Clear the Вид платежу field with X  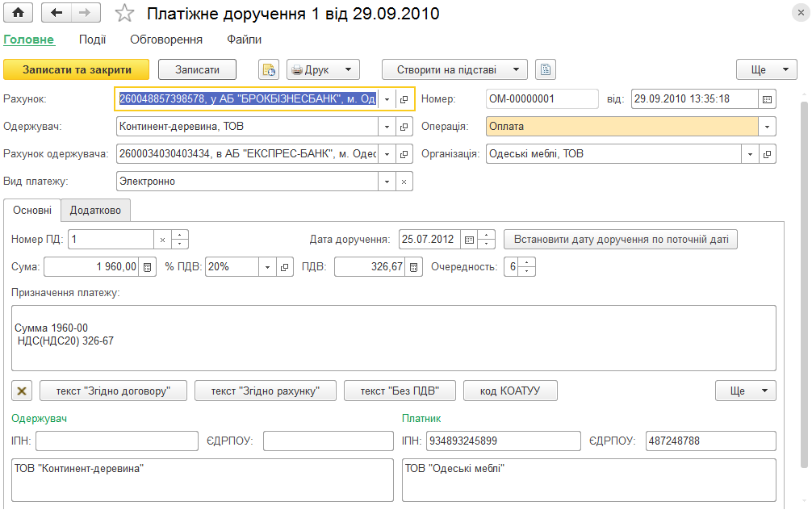pos(404,182)
